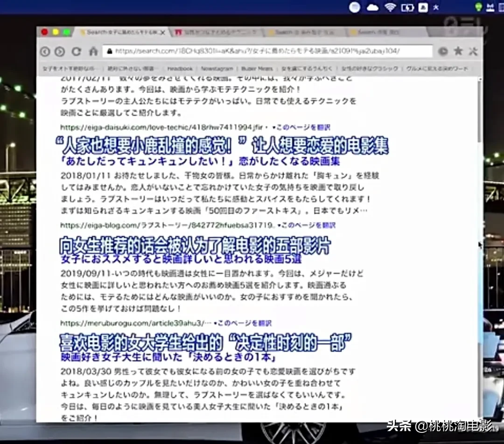
Task: Click the snippet starting '2019/09/11-いつの時代も'
Action: pyautogui.click(x=212, y=291)
